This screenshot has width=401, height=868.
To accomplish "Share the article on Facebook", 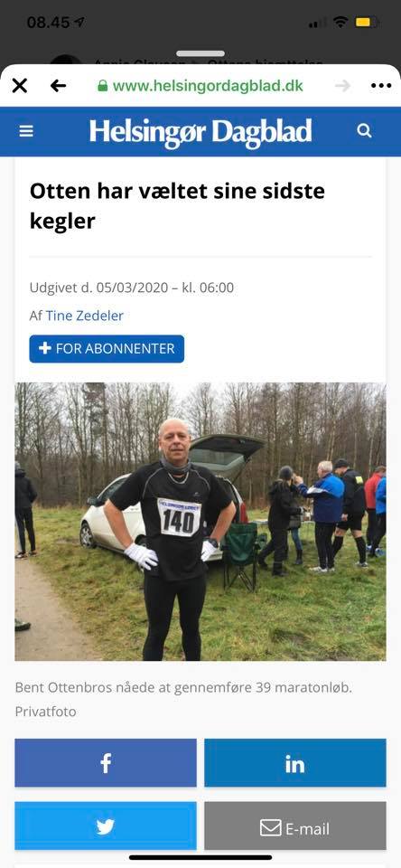I will [106, 763].
